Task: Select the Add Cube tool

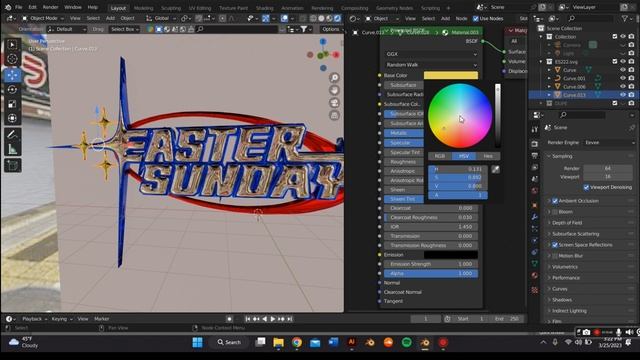Action: click(12, 165)
